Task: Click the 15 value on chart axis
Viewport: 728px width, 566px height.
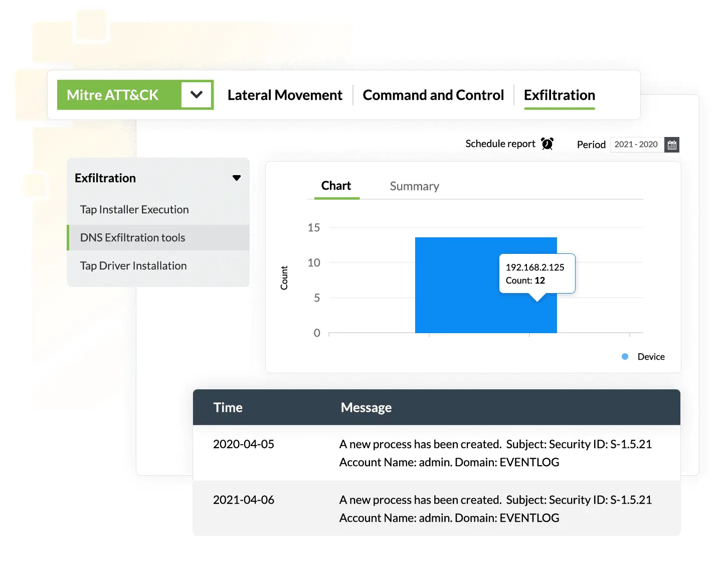Action: pyautogui.click(x=314, y=228)
